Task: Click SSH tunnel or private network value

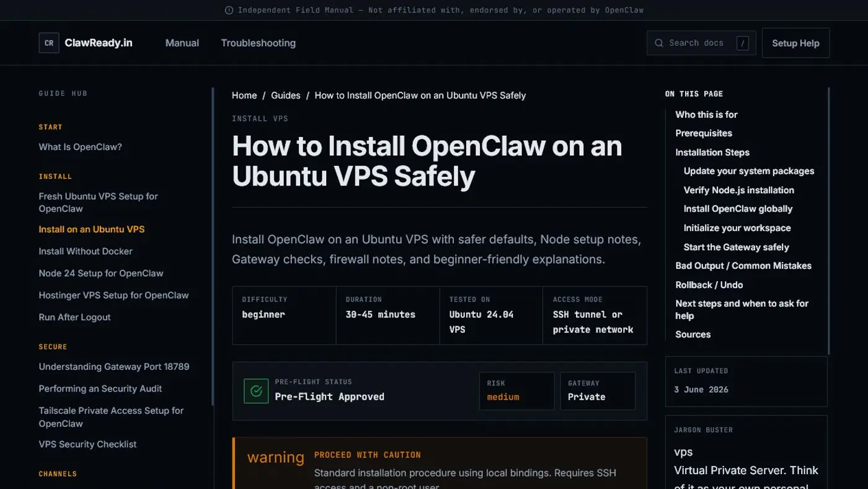Action: [593, 322]
